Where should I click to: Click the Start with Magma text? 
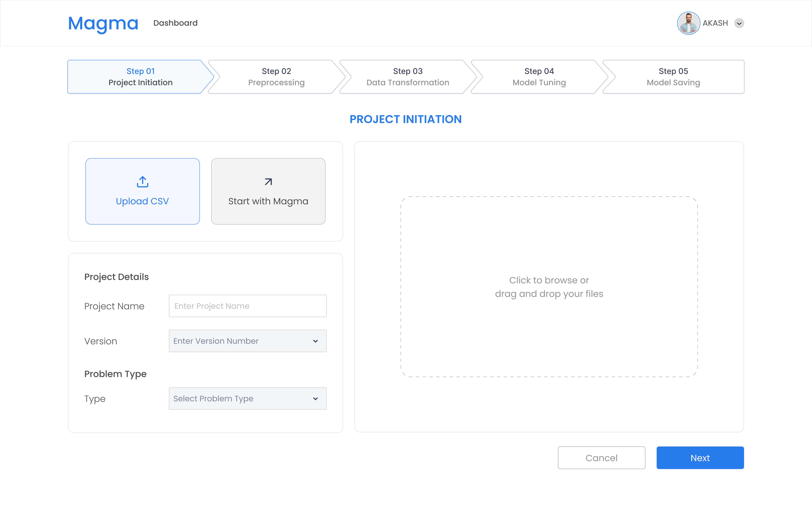tap(268, 201)
